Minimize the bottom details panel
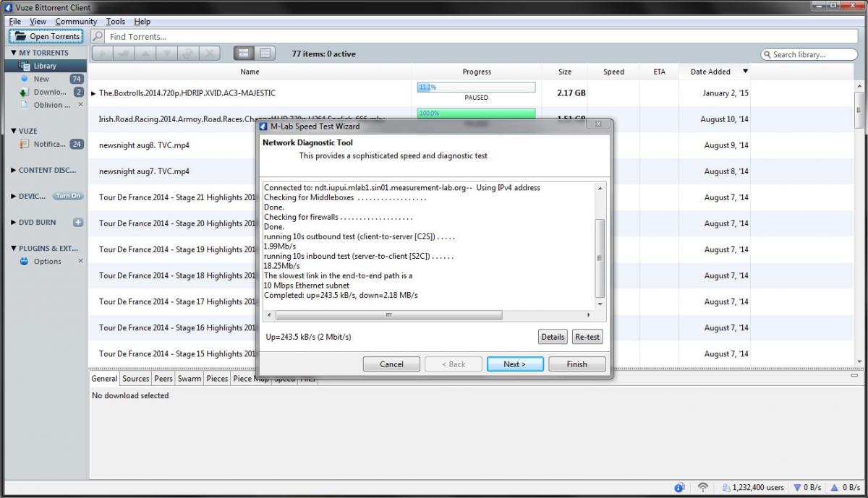Viewport: 868px width, 498px height. (854, 376)
